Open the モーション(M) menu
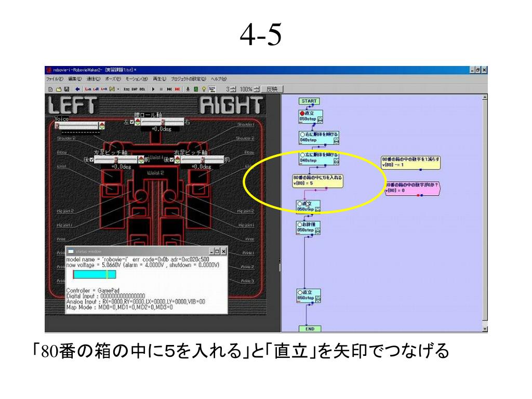The width and height of the screenshot is (532, 399). click(137, 79)
